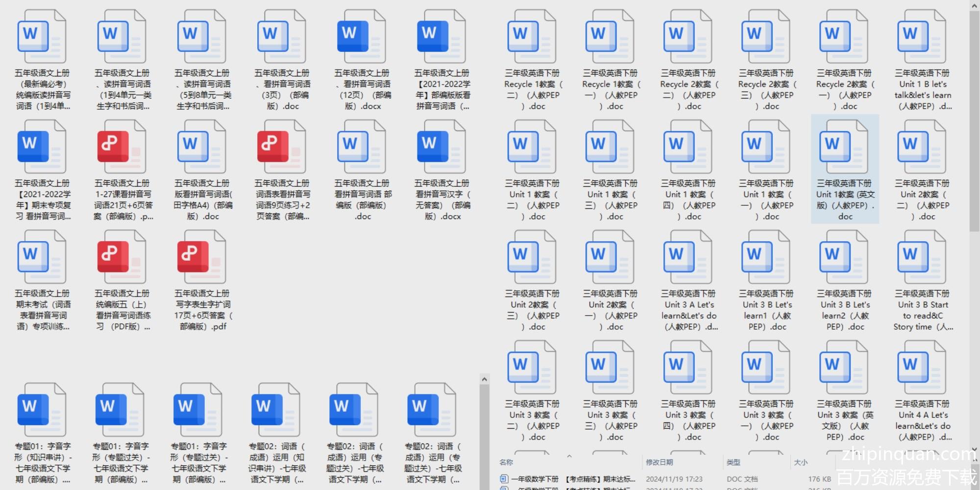Select Word icon for 读拼音写词语（1到4单元一类
Screen dimensions: 980x490
click(x=122, y=37)
